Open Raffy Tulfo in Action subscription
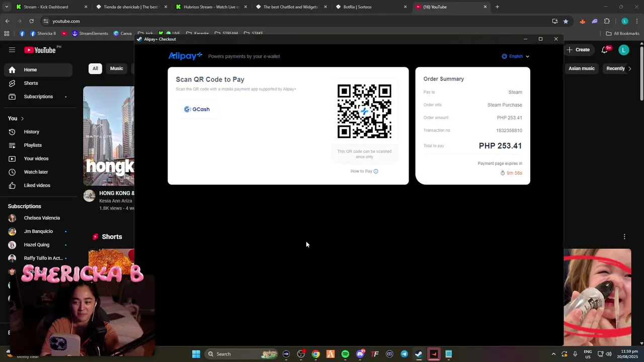The image size is (644, 362). click(x=38, y=258)
